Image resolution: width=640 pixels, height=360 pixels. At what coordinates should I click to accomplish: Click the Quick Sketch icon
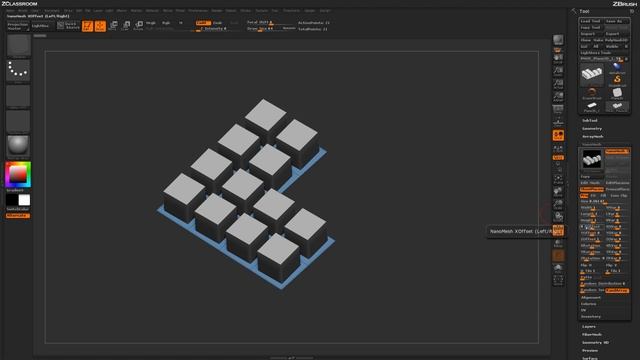68,26
